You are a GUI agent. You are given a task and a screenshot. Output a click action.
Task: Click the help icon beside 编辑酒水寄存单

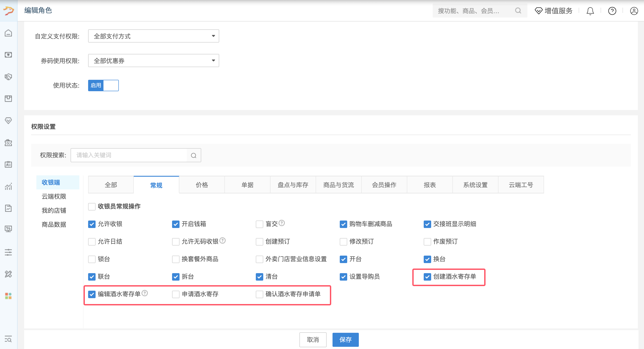(x=145, y=293)
